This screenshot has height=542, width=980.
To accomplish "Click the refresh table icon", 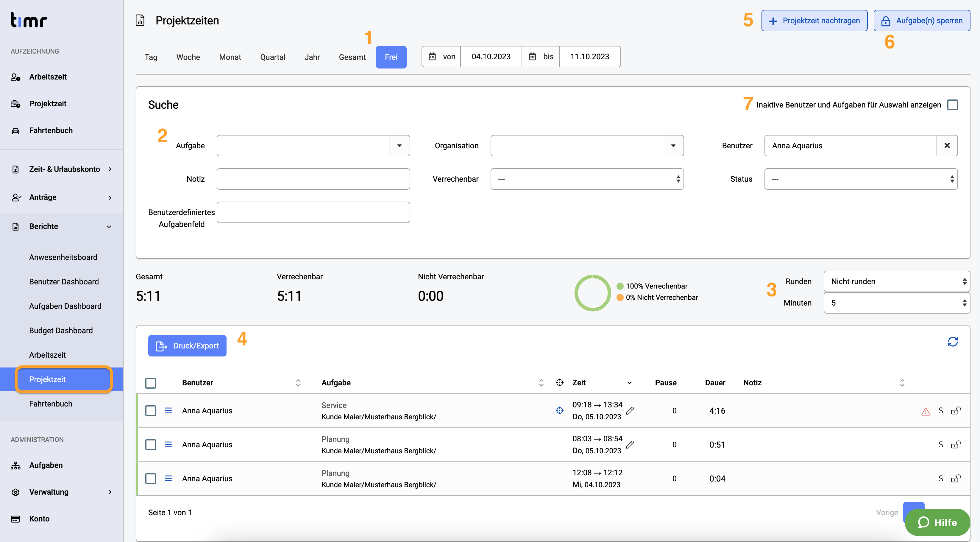I will (x=953, y=342).
